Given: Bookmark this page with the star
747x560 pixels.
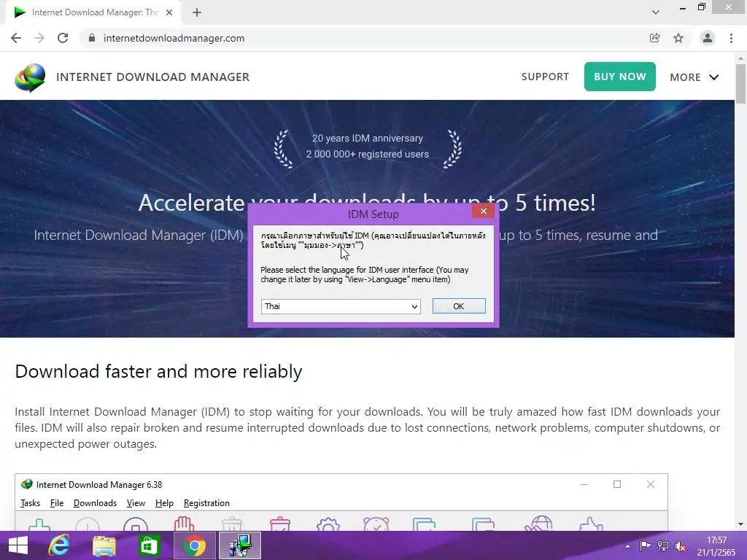Looking at the screenshot, I should 678,38.
